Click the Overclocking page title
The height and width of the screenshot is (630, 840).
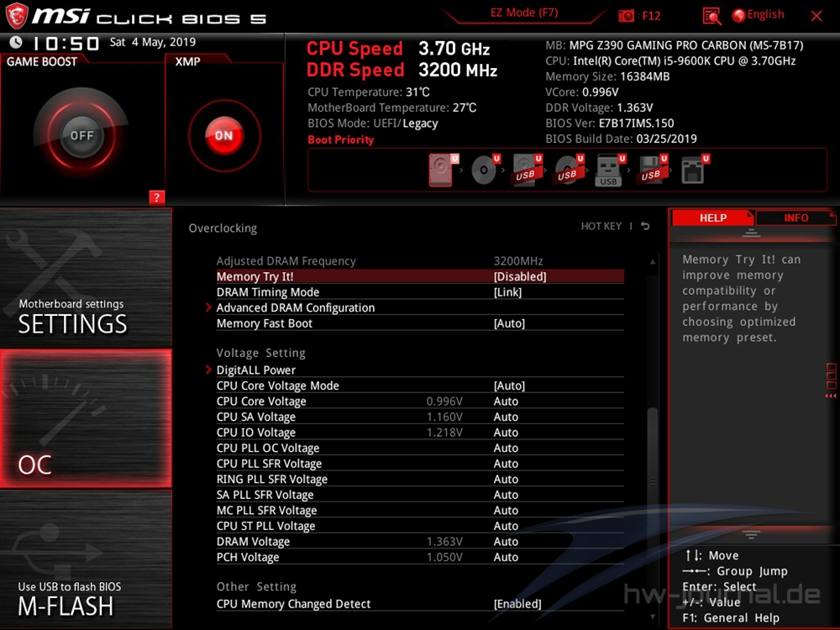point(223,228)
